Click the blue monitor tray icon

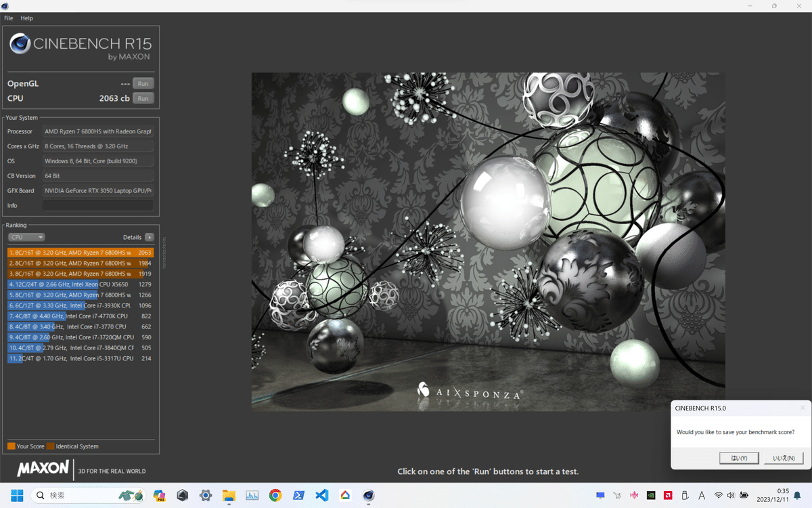pos(600,495)
